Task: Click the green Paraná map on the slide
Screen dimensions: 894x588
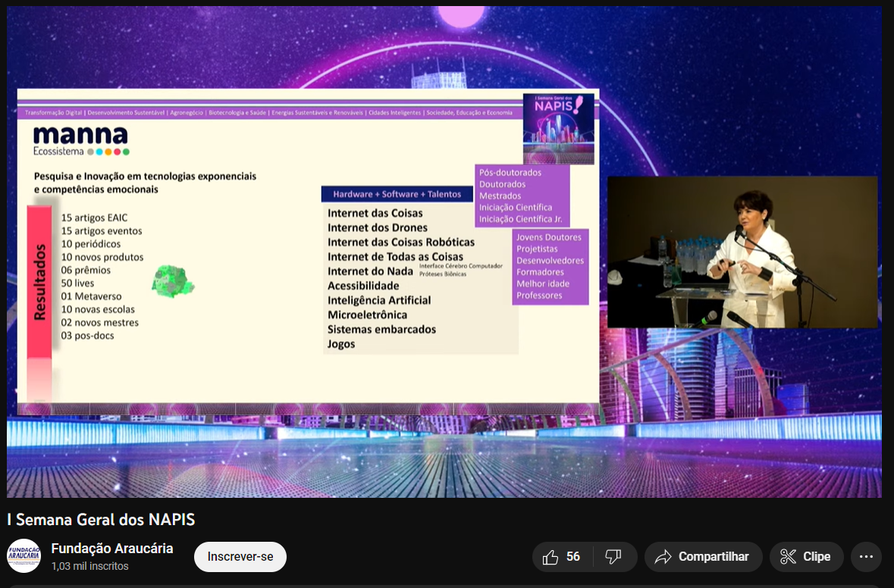Action: click(173, 281)
